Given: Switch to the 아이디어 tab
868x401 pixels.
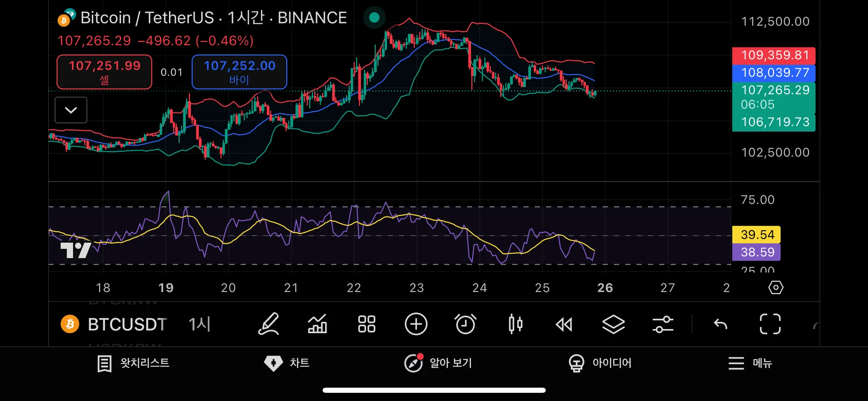Looking at the screenshot, I should click(x=600, y=363).
